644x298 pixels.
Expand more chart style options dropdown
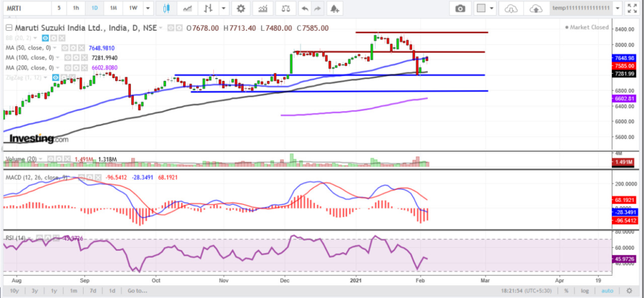[224, 8]
